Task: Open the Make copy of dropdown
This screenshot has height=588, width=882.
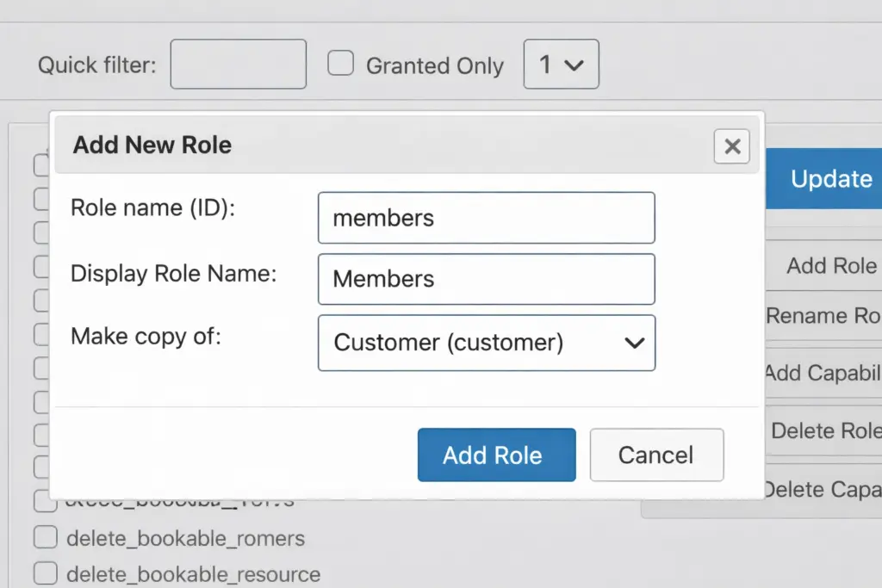Action: tap(486, 343)
